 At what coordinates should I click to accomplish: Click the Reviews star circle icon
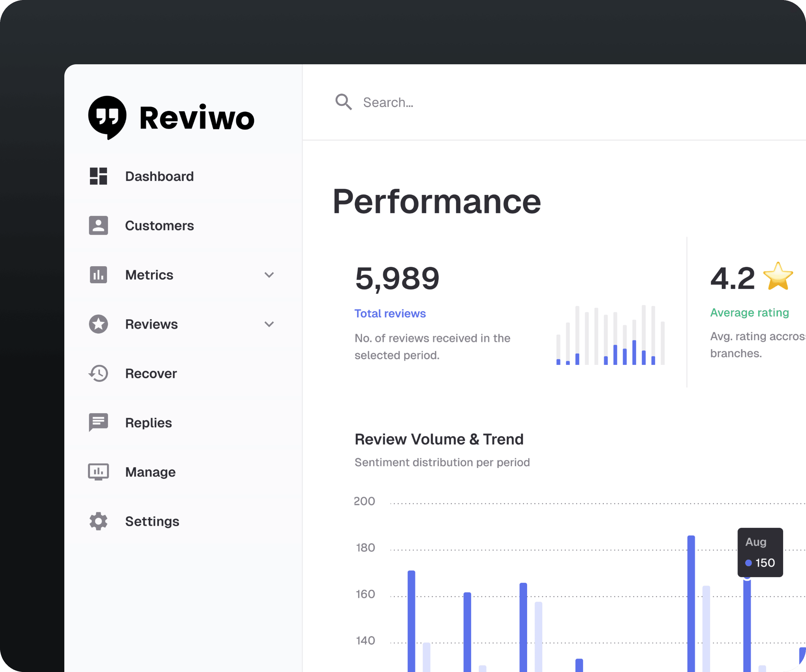click(x=98, y=324)
